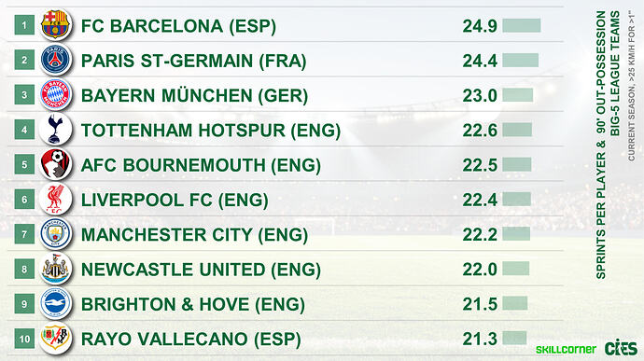Click the Newcastle United crest icon

pyautogui.click(x=55, y=269)
